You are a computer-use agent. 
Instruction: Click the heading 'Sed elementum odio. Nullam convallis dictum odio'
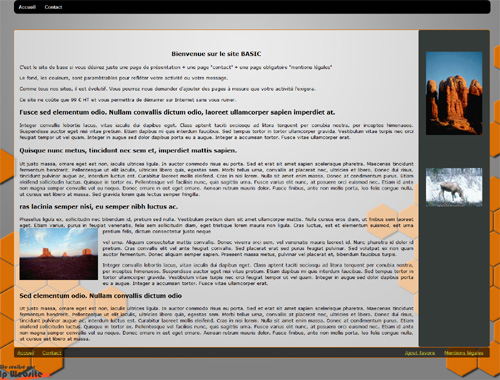click(x=100, y=296)
